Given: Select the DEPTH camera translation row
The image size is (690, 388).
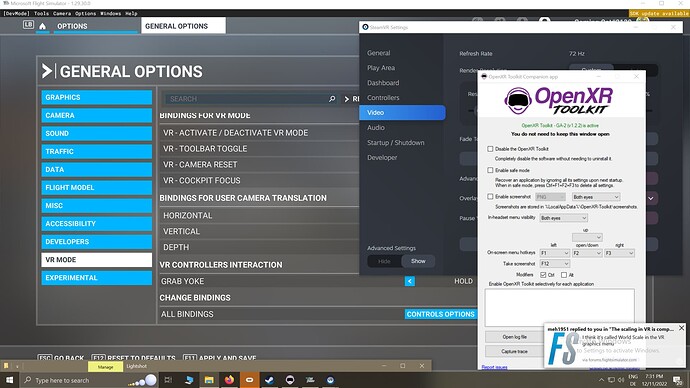Looking at the screenshot, I should click(x=260, y=247).
